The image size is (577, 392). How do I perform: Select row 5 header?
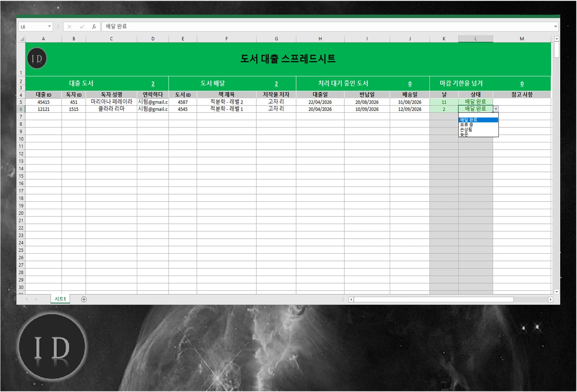pos(21,102)
